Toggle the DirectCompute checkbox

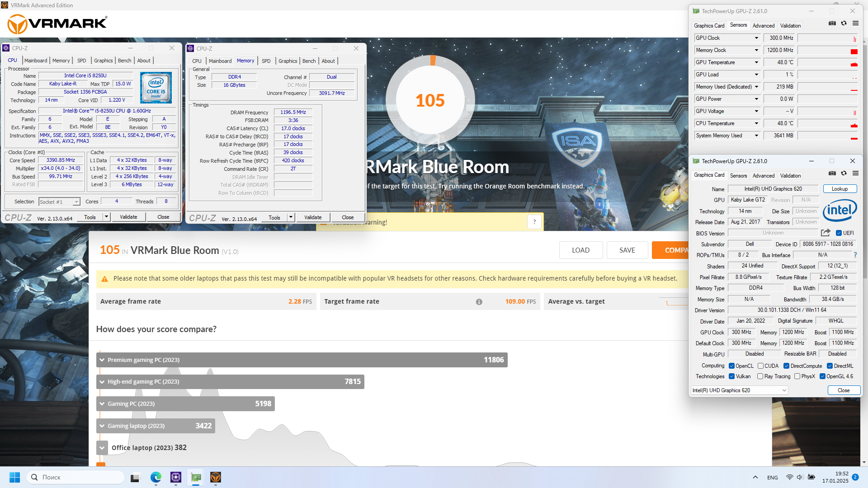pyautogui.click(x=787, y=366)
